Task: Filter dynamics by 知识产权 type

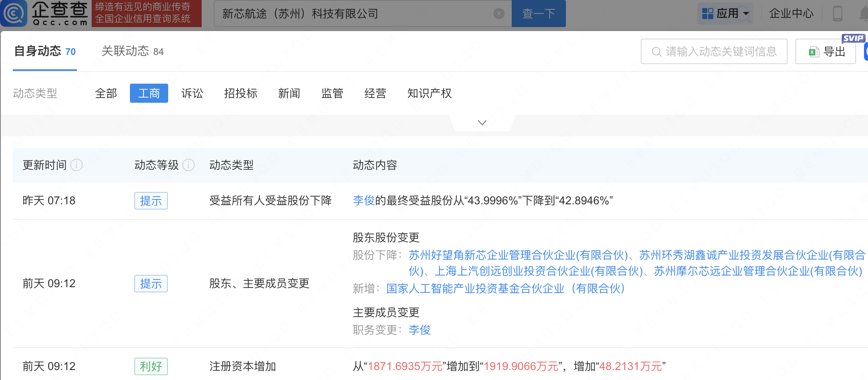Action: point(429,94)
